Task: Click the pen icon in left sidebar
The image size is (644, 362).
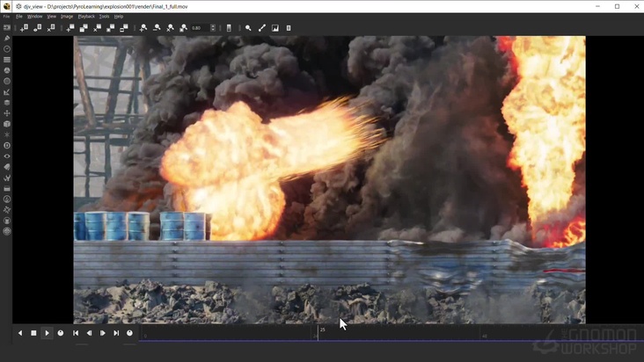Action: pos(6,38)
